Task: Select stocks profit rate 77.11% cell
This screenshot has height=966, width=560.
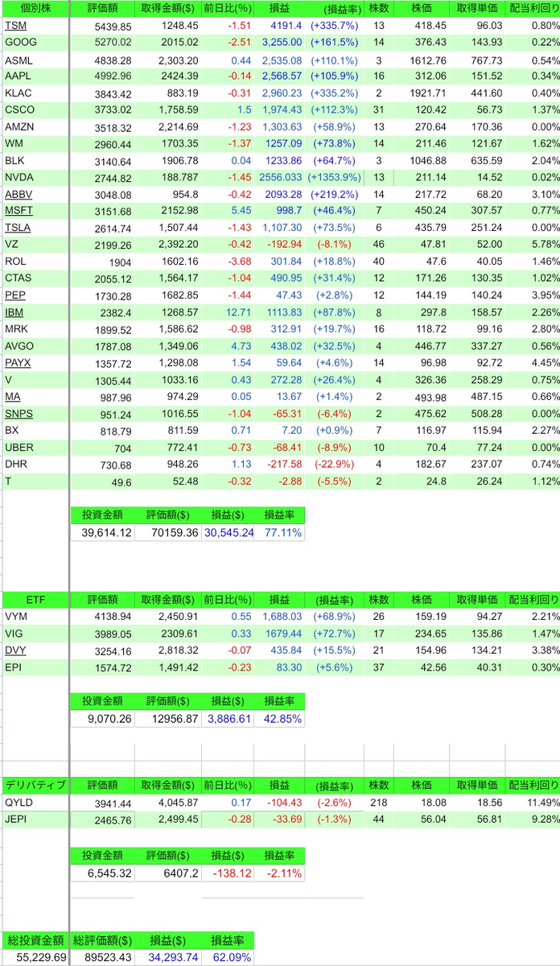Action: (279, 533)
